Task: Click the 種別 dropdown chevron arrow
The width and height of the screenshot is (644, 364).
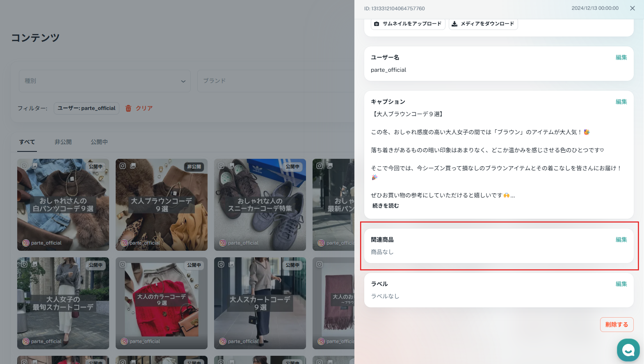Action: click(183, 81)
